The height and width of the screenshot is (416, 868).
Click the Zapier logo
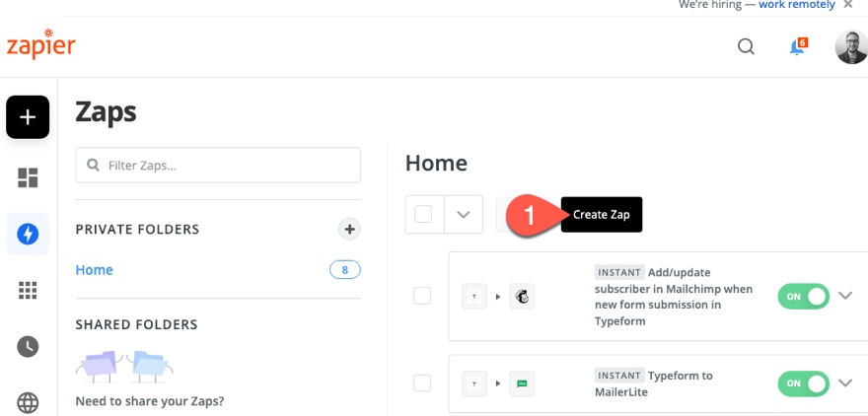[x=40, y=46]
